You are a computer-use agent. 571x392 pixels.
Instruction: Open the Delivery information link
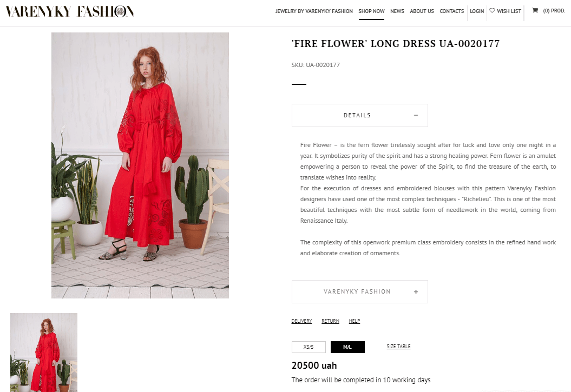point(301,321)
